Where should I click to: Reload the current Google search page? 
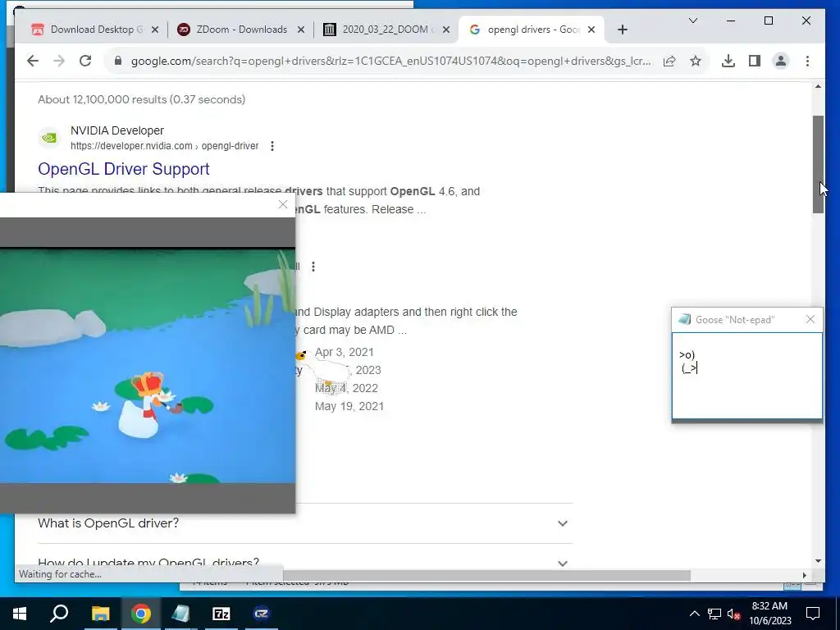[85, 61]
